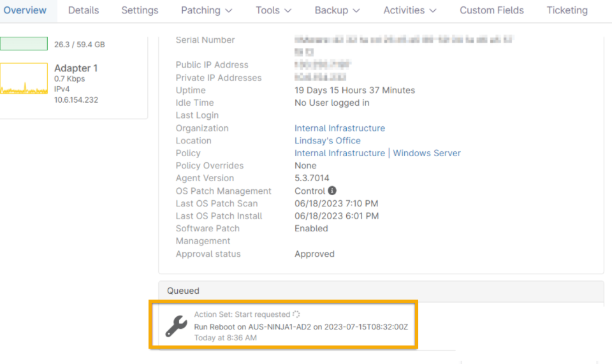
Task: Click the Queued section header
Action: point(184,291)
